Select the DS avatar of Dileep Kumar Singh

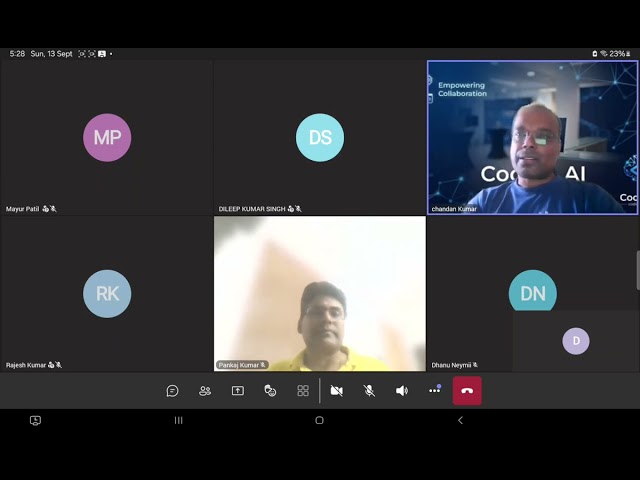(x=320, y=138)
